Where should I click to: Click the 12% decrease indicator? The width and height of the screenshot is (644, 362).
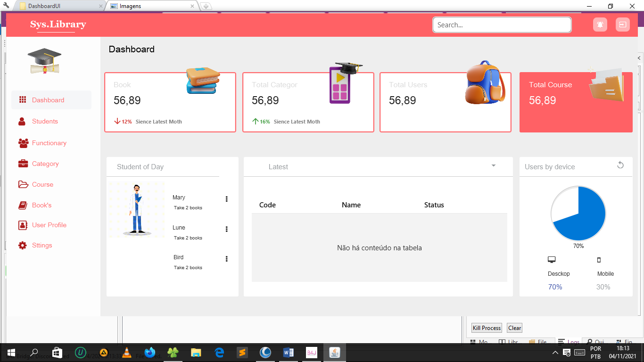click(x=123, y=122)
